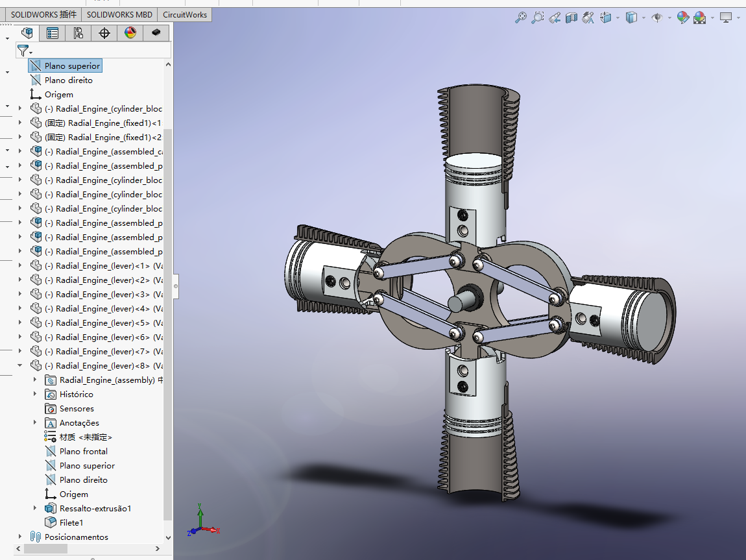746x560 pixels.
Task: Expand the Radial_Engine_(assembled_c subassembly
Action: coord(20,151)
